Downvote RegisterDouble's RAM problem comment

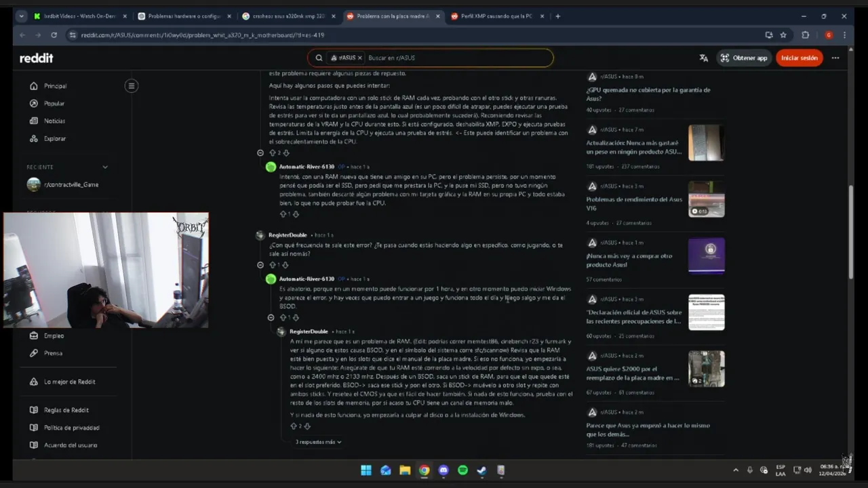point(307,426)
